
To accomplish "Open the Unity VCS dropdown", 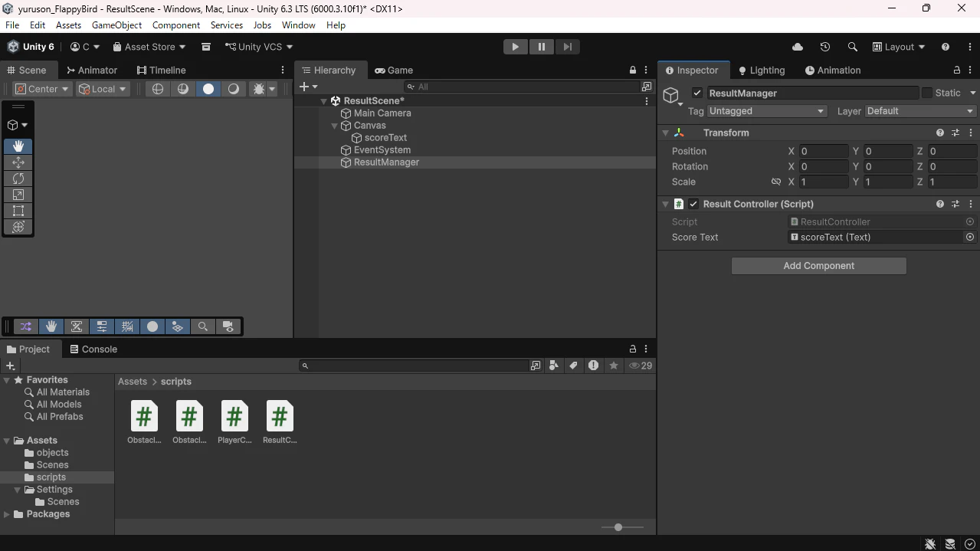I will tap(259, 47).
